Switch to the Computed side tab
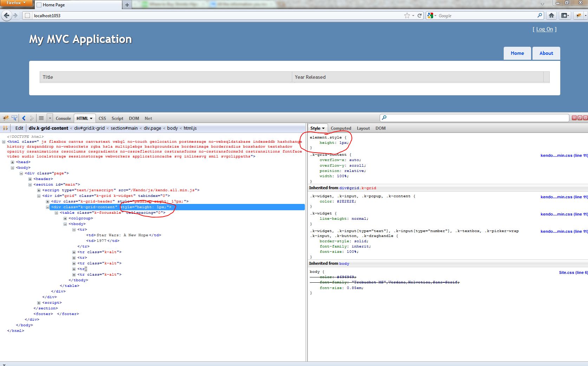588x366 pixels. (x=341, y=128)
